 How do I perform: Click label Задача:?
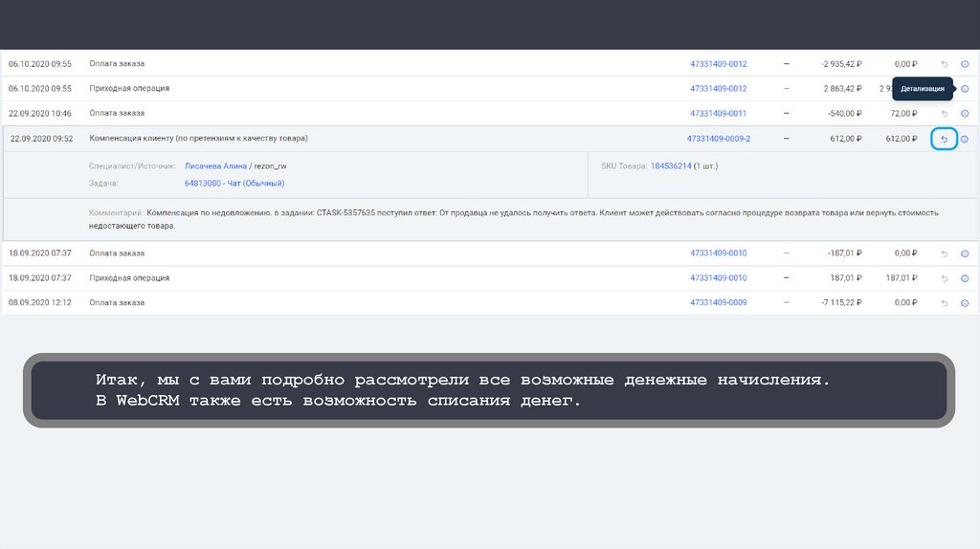103,183
